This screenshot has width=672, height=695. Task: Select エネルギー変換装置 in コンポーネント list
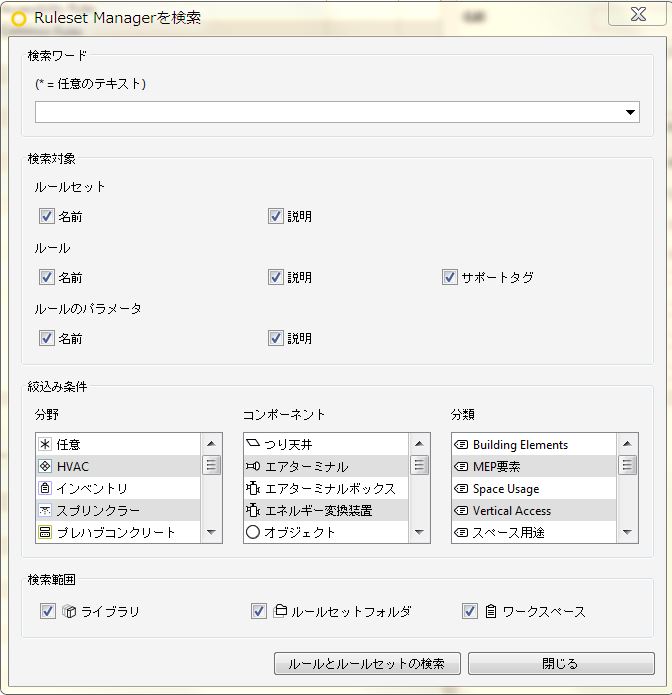click(326, 510)
